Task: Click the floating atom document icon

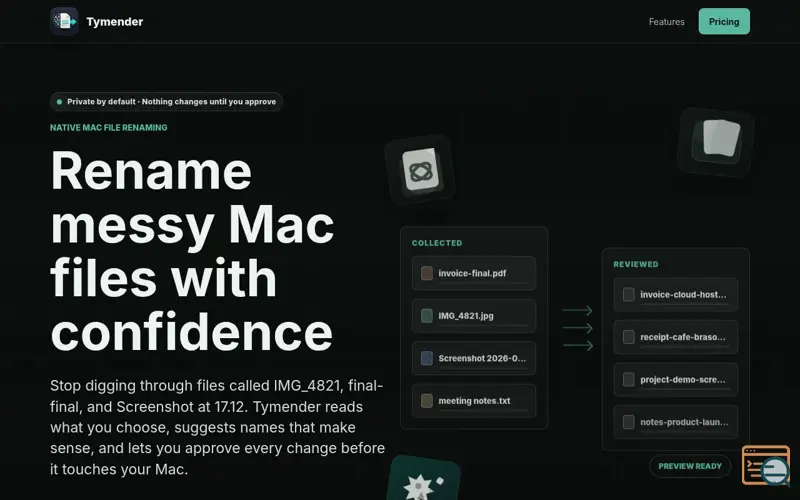Action: coord(420,170)
